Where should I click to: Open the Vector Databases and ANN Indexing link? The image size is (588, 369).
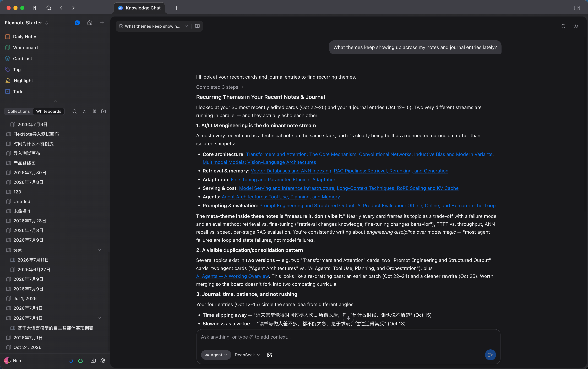pyautogui.click(x=291, y=171)
